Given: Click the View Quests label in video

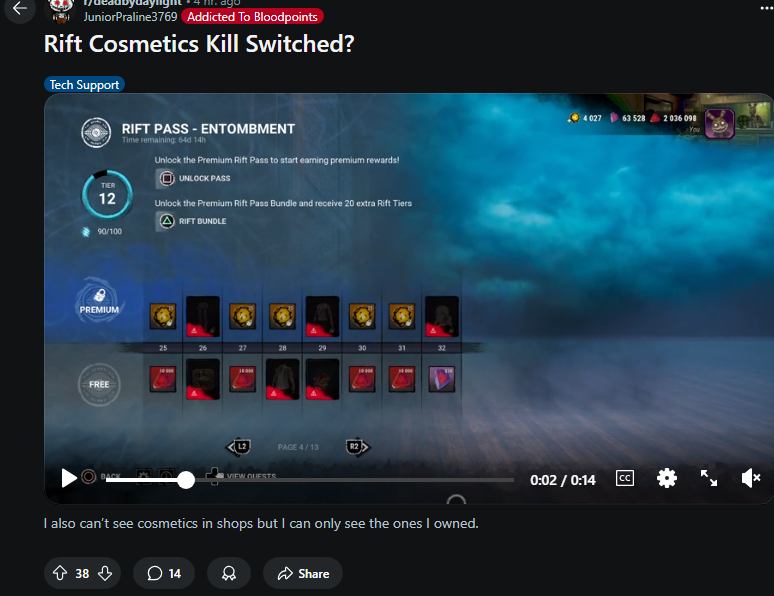Looking at the screenshot, I should (x=251, y=476).
